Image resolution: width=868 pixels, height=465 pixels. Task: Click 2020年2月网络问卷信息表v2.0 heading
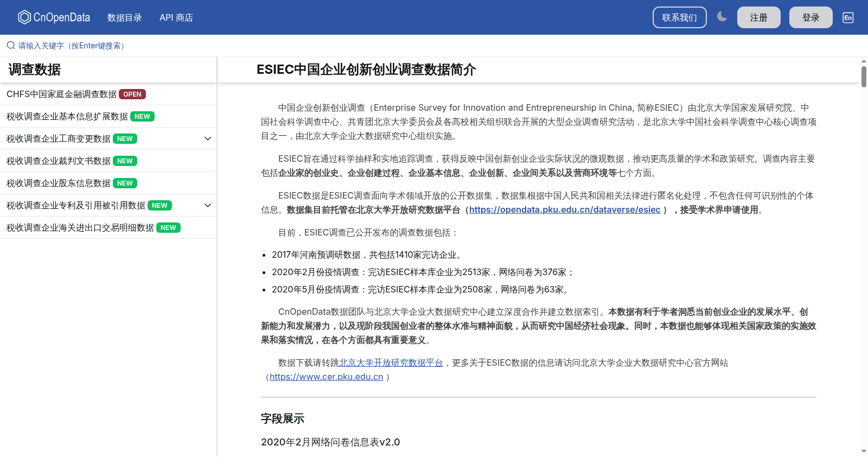[x=330, y=442]
